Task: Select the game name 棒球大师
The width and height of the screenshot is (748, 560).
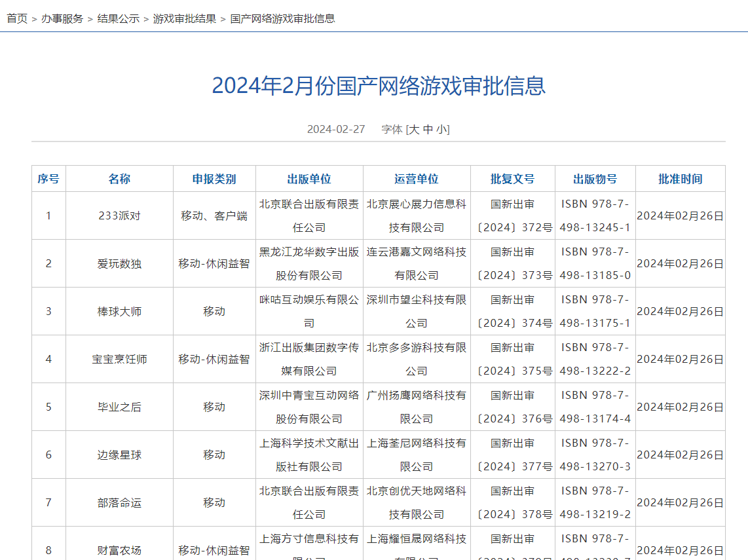Action: (119, 312)
